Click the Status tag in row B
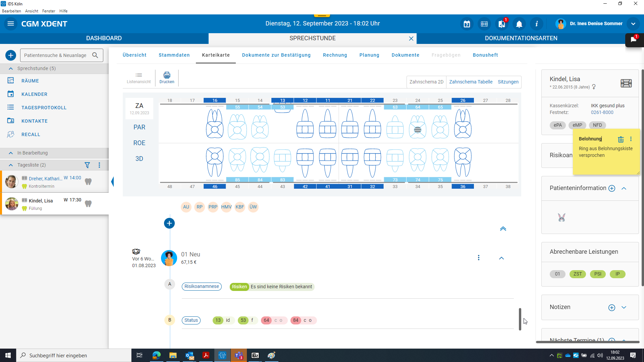Screen dimensions: 644x362 tap(191, 320)
